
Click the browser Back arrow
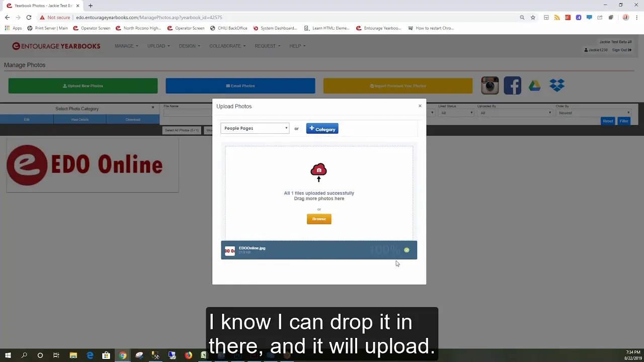pyautogui.click(x=7, y=17)
